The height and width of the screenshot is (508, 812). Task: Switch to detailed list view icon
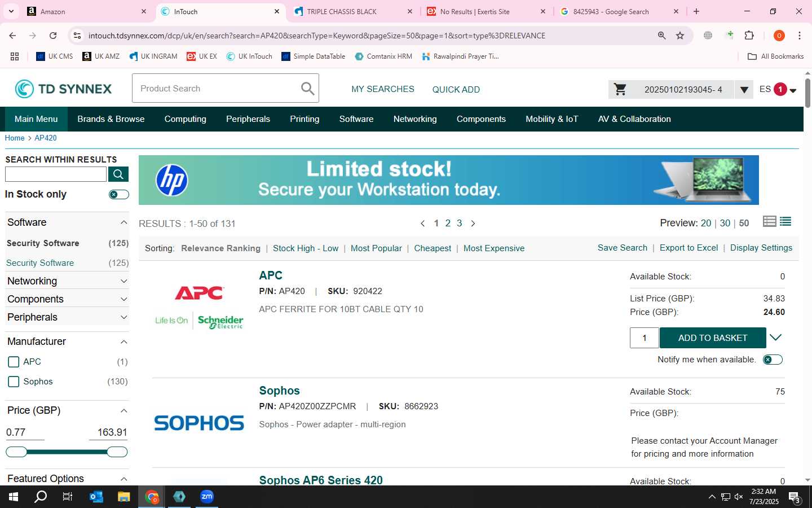tap(770, 221)
